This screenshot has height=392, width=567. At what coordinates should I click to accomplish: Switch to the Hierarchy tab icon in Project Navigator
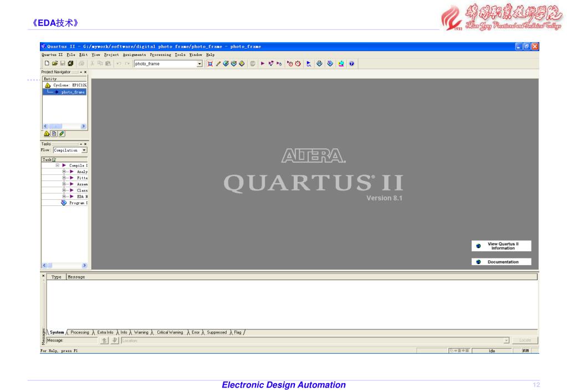pos(47,133)
